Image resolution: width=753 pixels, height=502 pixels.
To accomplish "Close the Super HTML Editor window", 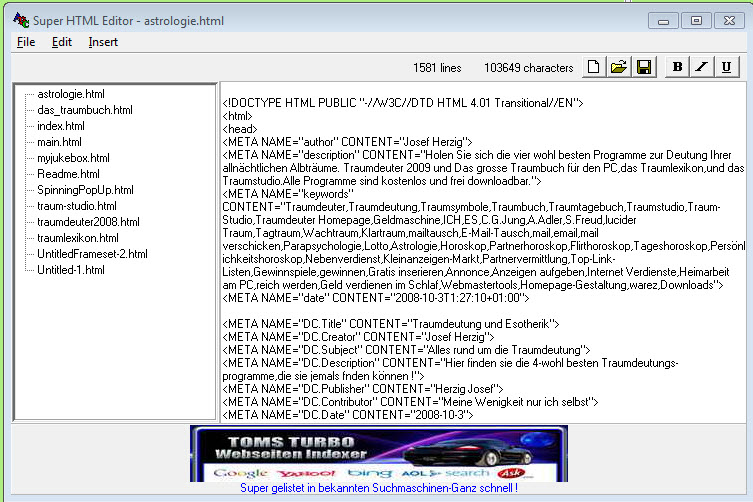I will tap(729, 21).
